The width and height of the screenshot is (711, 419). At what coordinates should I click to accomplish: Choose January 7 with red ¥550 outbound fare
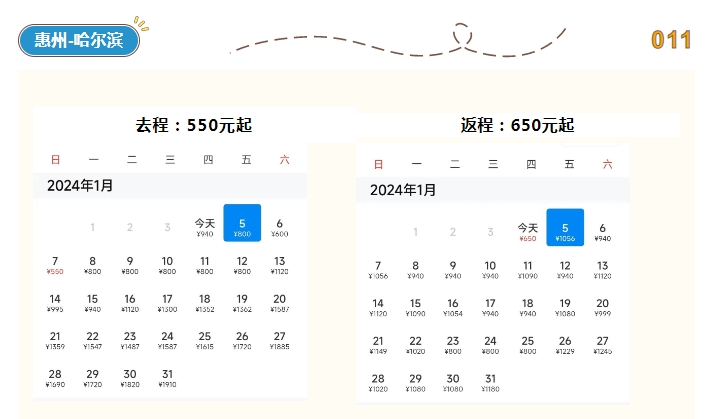point(55,265)
